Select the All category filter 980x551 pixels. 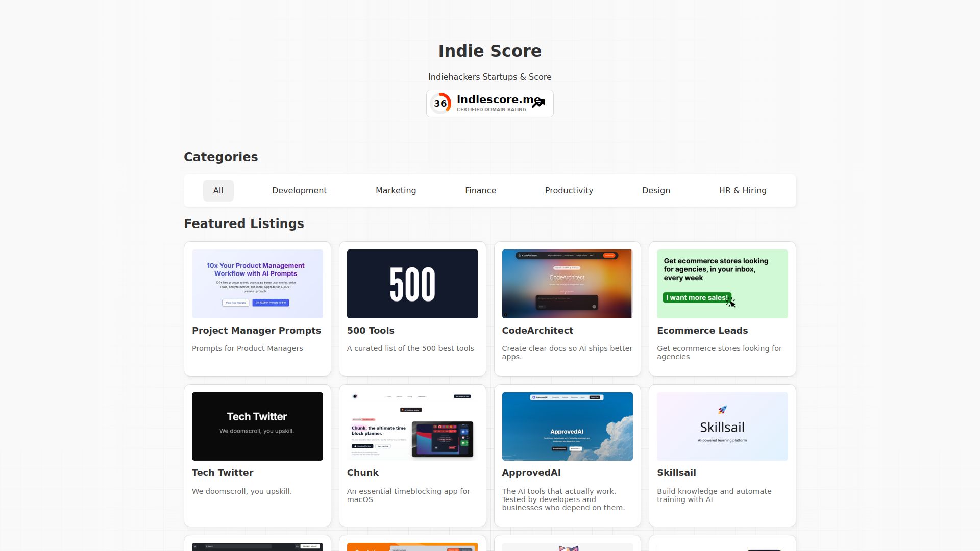[218, 190]
